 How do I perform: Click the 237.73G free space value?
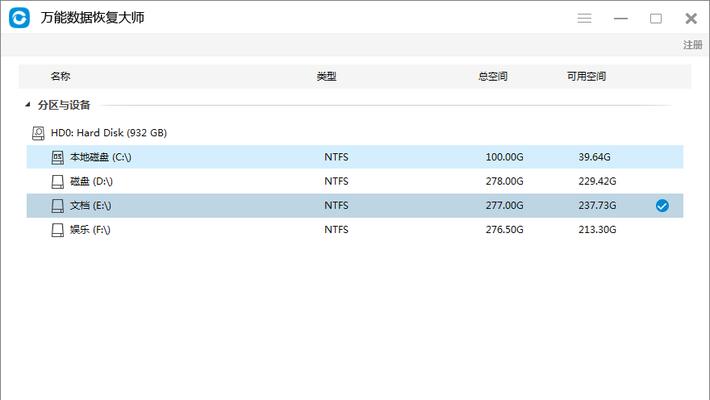tap(597, 206)
